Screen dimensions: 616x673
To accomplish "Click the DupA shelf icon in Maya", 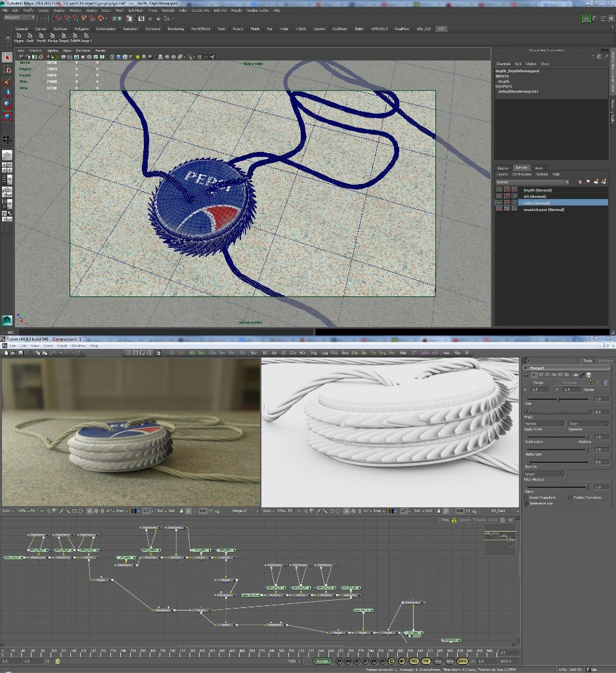I will (x=64, y=37).
